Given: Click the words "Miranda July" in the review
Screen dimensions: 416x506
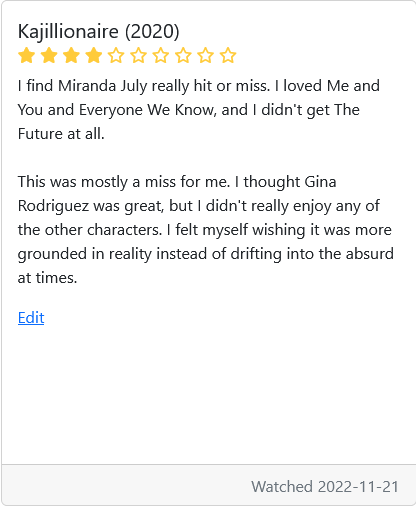Looking at the screenshot, I should pos(103,86).
